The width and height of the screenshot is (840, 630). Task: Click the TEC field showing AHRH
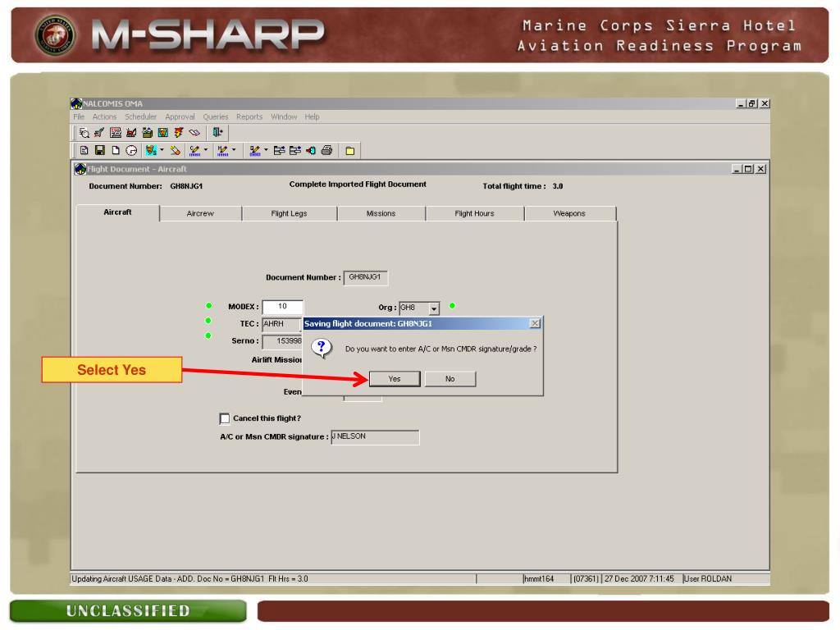(x=282, y=325)
